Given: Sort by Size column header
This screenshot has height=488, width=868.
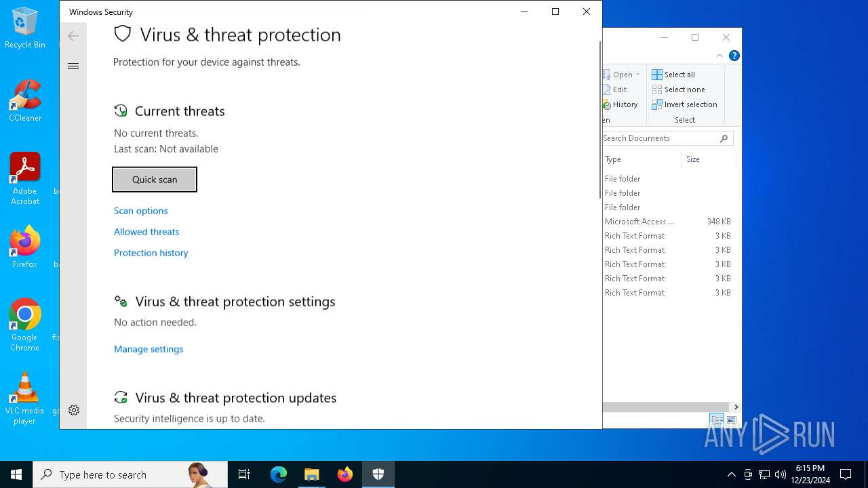Looking at the screenshot, I should (709, 159).
